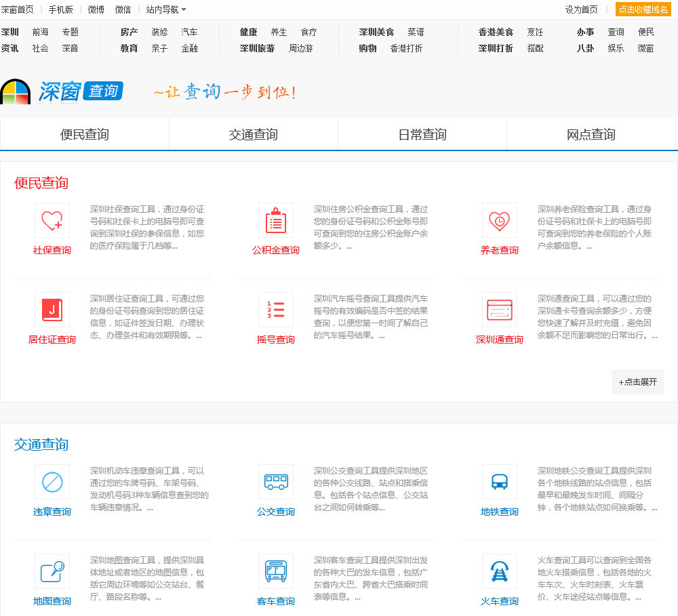Open the 日常查询 tab
The width and height of the screenshot is (678, 616).
coord(422,134)
